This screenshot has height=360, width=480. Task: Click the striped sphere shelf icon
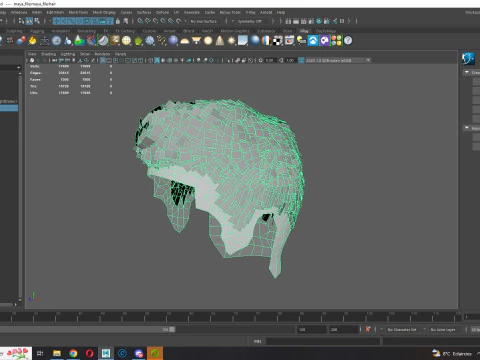coord(266,41)
